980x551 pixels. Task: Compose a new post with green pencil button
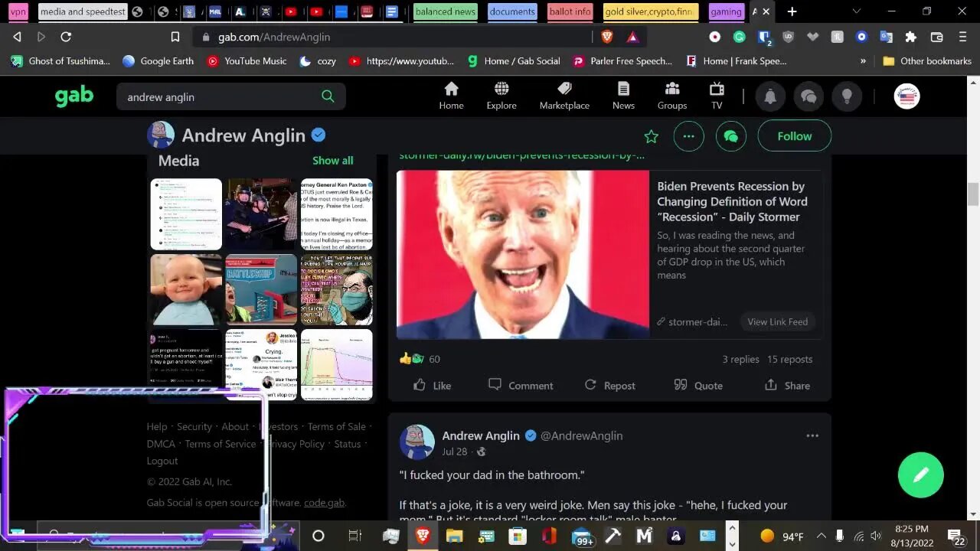pos(921,475)
